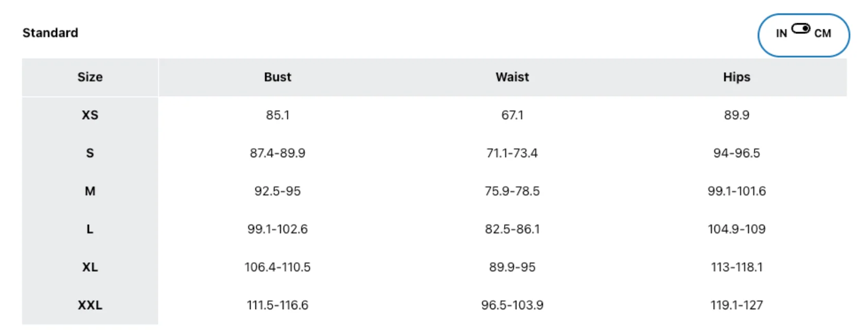Click the XXL bust value 111.5-116.6

(277, 305)
